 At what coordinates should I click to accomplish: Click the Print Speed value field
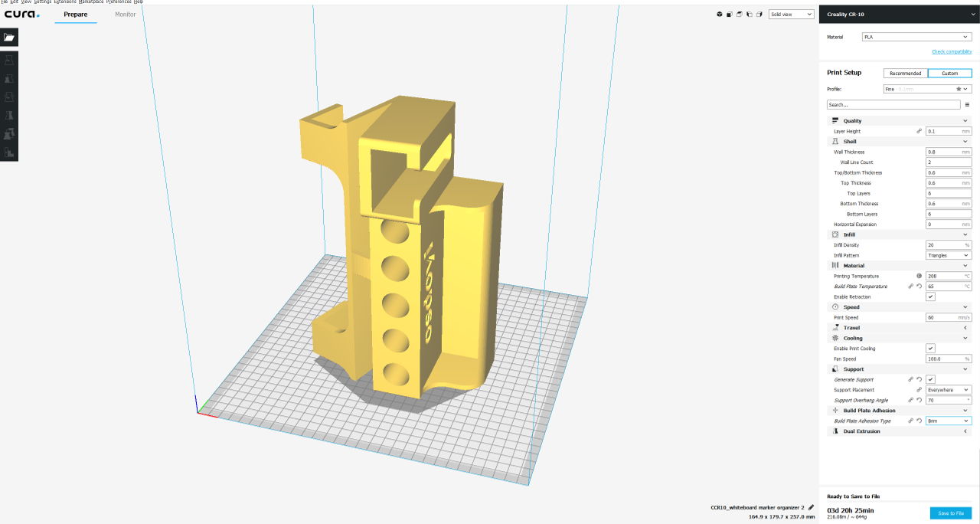pyautogui.click(x=949, y=317)
